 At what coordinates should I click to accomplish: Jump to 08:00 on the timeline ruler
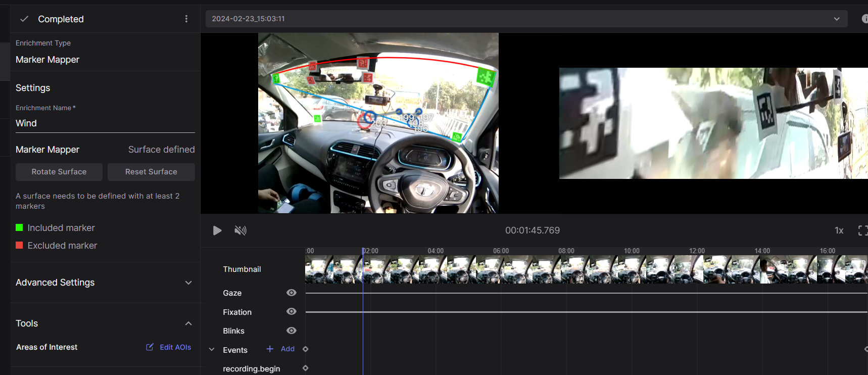566,251
